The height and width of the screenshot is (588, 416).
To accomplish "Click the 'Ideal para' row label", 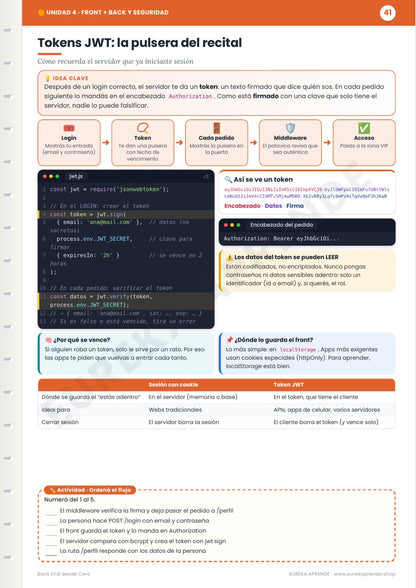I will pyautogui.click(x=56, y=410).
